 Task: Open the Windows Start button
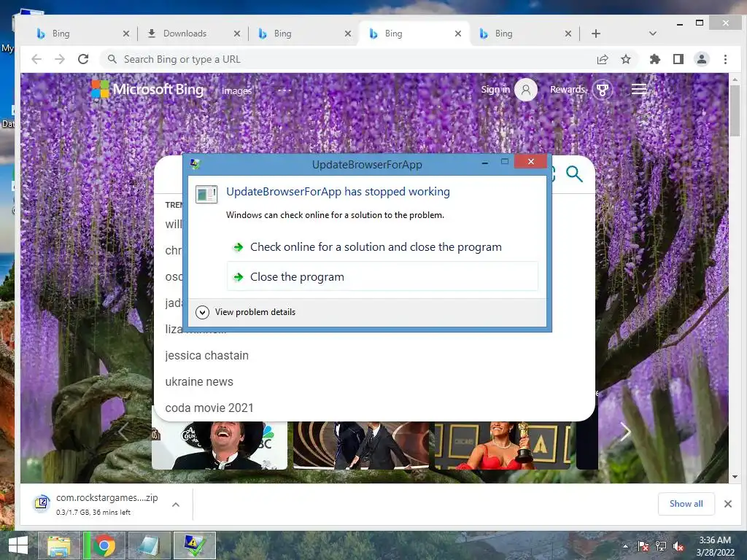pyautogui.click(x=18, y=545)
